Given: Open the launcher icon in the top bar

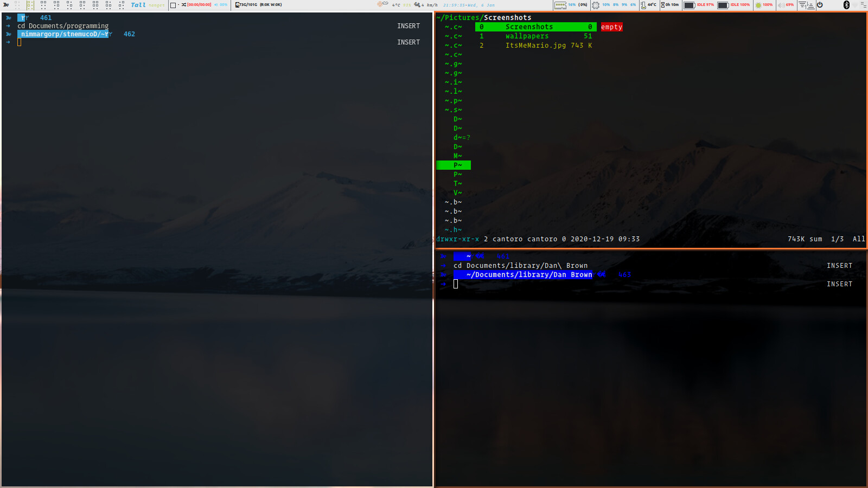Looking at the screenshot, I should [x=6, y=5].
